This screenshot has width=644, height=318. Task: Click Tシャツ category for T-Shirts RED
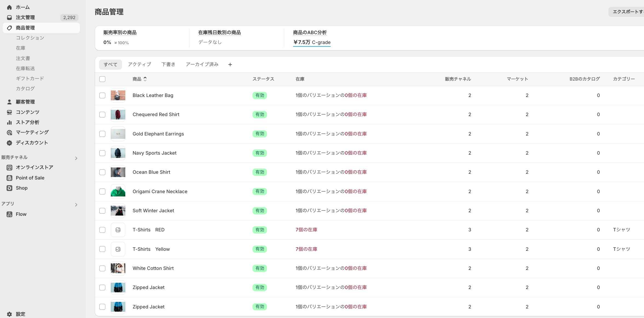tap(622, 230)
